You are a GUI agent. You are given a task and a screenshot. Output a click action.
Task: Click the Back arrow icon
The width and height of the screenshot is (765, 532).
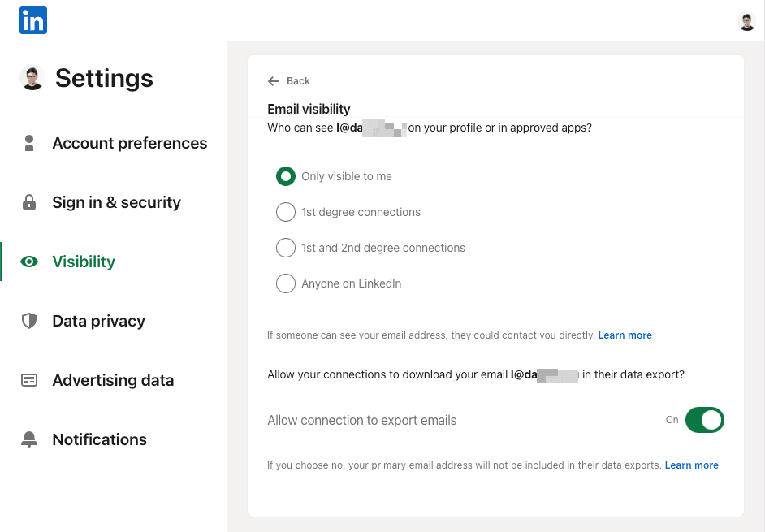pyautogui.click(x=274, y=81)
